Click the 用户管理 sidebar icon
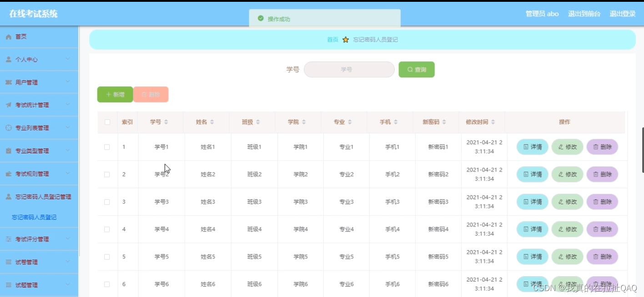Viewport: 644px width, 297px height. [8, 82]
